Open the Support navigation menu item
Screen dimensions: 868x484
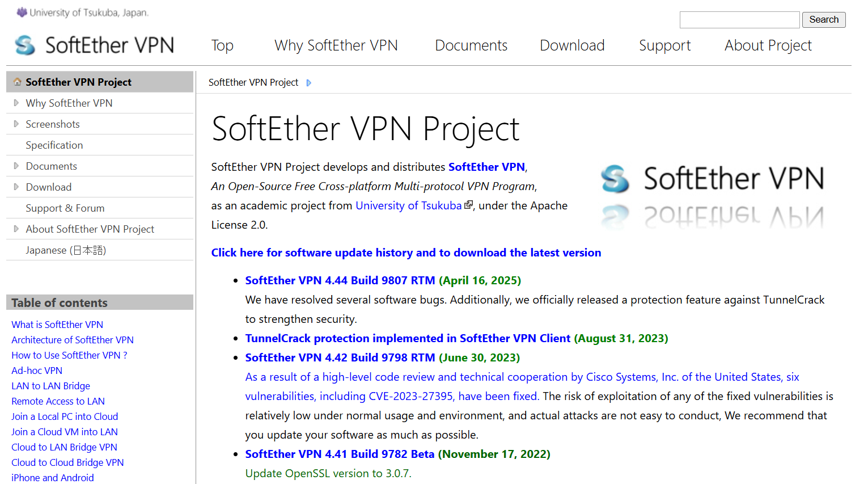pyautogui.click(x=664, y=45)
